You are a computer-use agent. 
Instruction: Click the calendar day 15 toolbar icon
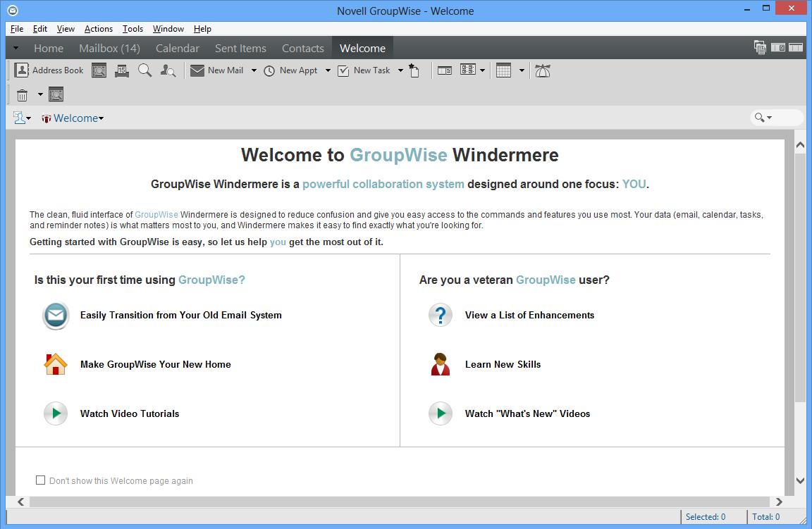tap(122, 70)
